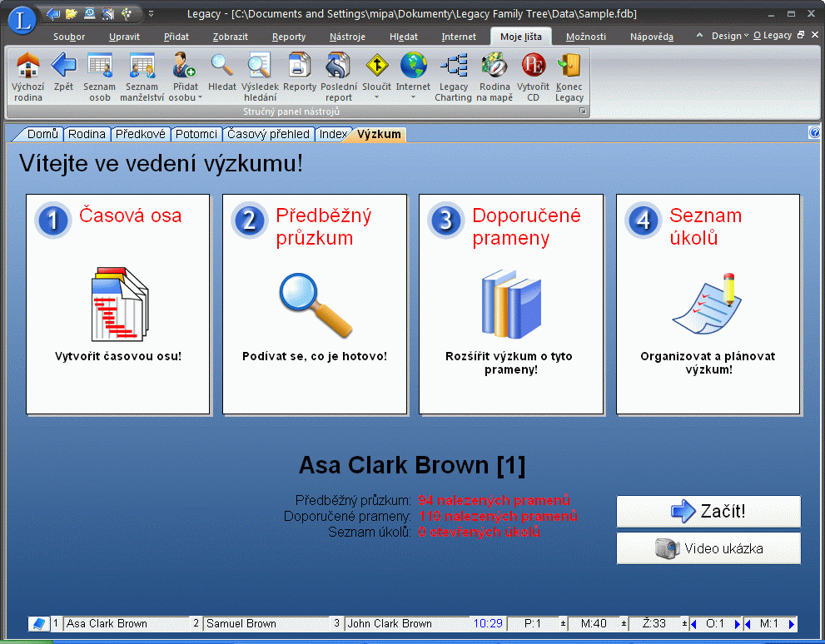Click right arrow beside O:1
Screen dimensions: 825x644
pyautogui.click(x=737, y=624)
